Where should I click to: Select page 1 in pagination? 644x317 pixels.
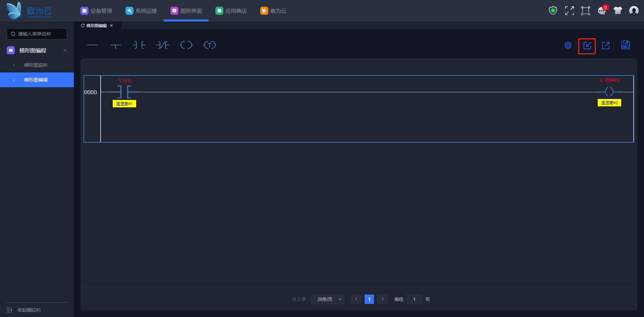[x=369, y=299]
